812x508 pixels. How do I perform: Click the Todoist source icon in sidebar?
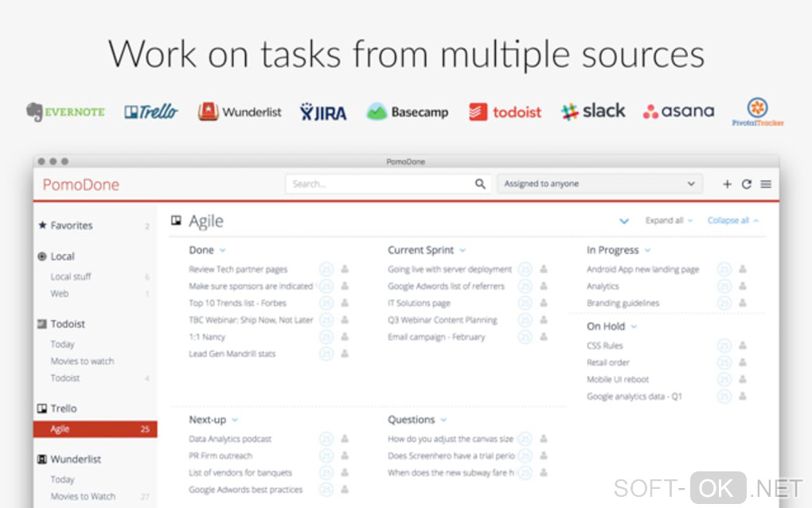tap(42, 323)
